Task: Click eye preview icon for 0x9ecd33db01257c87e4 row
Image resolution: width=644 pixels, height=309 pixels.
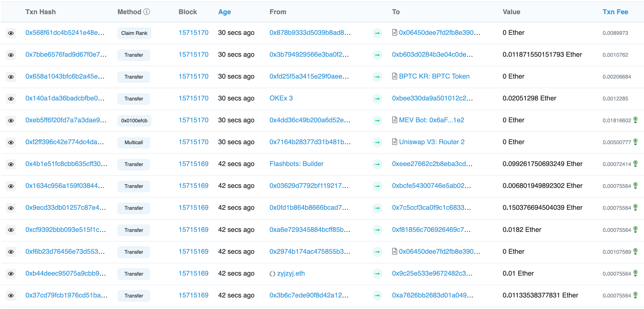Action: coord(11,208)
